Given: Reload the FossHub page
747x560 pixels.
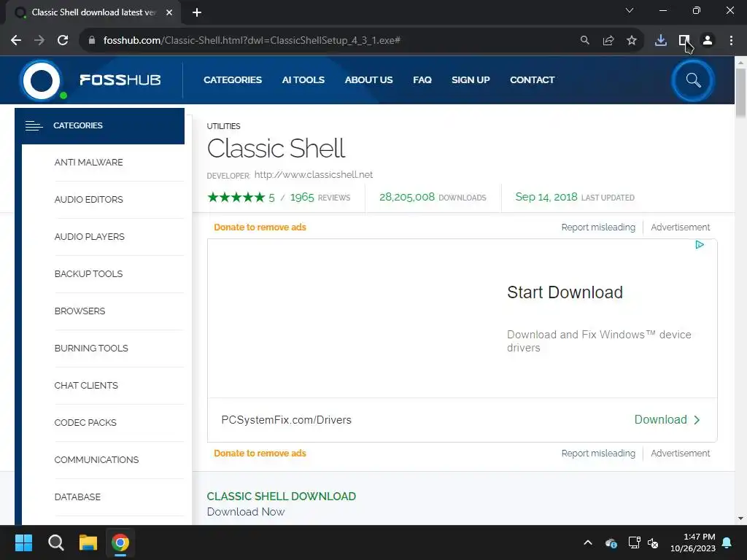Looking at the screenshot, I should point(63,41).
